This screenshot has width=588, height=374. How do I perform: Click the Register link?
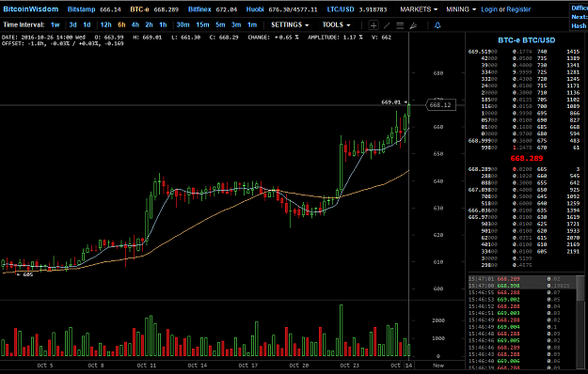click(518, 9)
